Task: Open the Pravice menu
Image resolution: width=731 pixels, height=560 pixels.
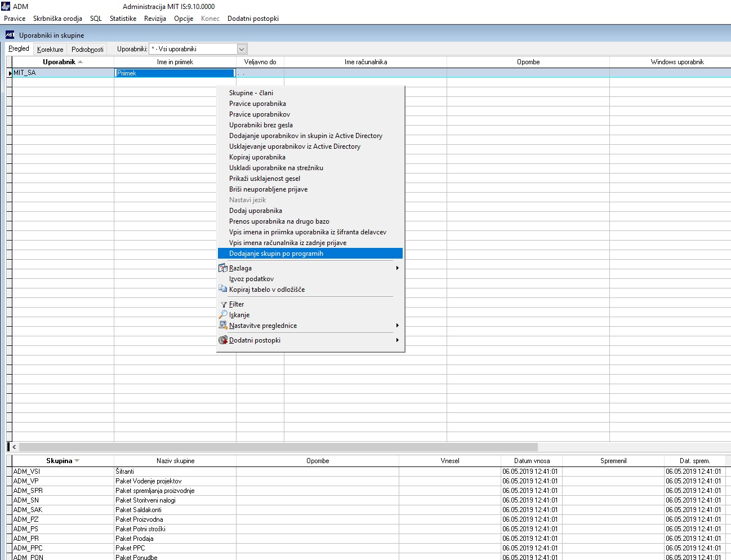Action: pos(15,19)
